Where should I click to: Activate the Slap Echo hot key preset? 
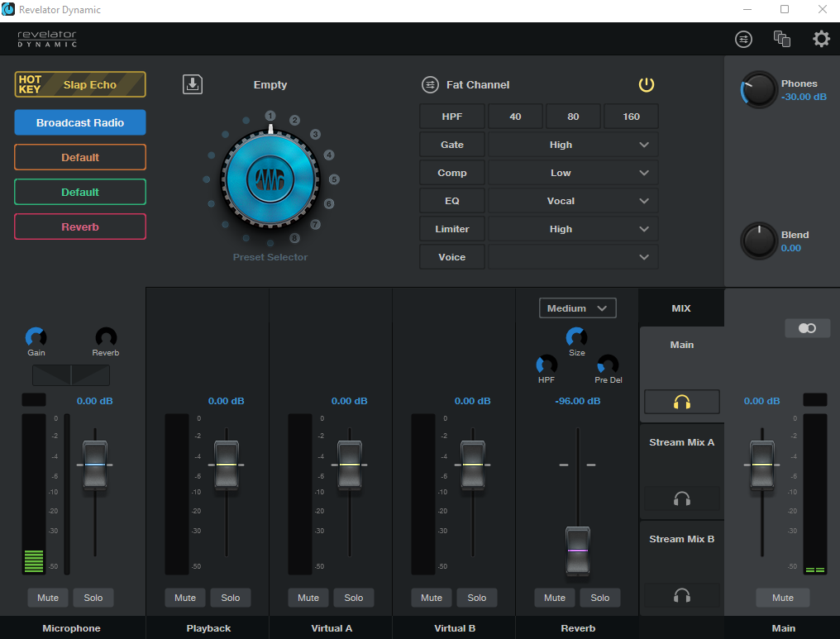(x=80, y=84)
